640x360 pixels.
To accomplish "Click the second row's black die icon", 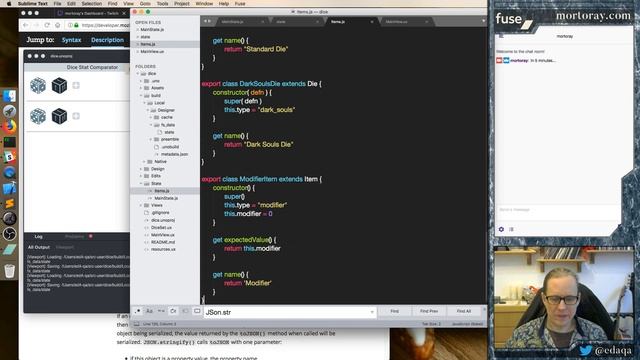I will pos(59,116).
